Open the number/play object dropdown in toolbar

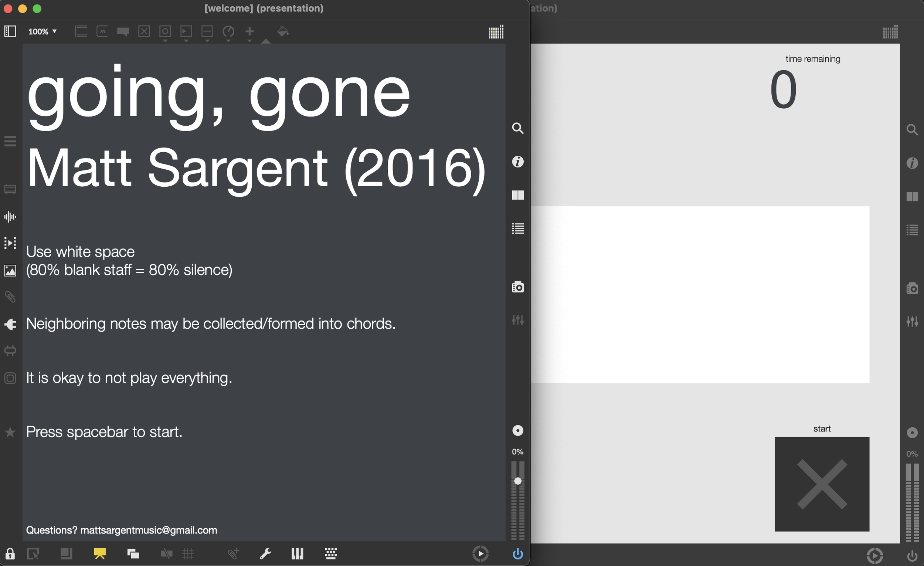coord(186,33)
